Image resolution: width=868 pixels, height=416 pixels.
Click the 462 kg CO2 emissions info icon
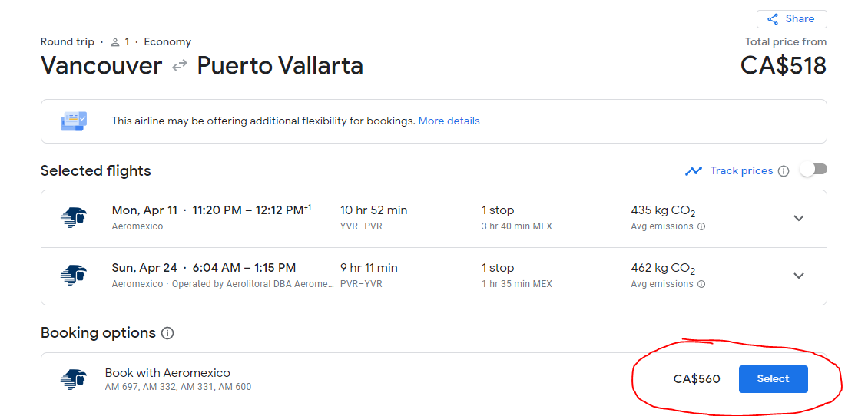[x=701, y=285]
